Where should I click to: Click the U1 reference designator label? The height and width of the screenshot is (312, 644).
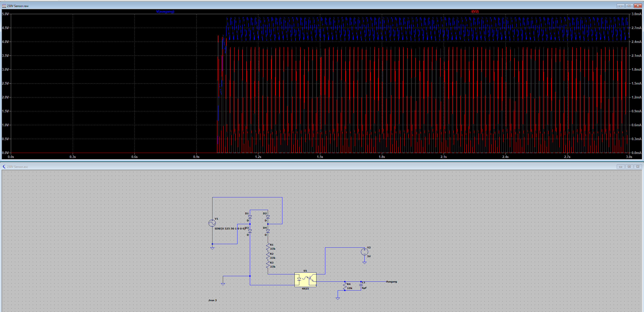click(x=305, y=271)
